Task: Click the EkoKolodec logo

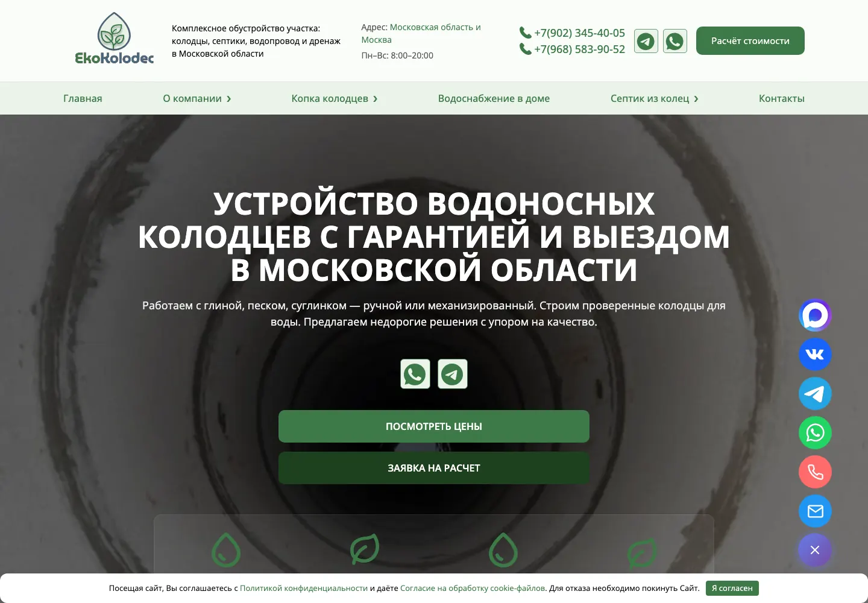Action: coord(115,39)
